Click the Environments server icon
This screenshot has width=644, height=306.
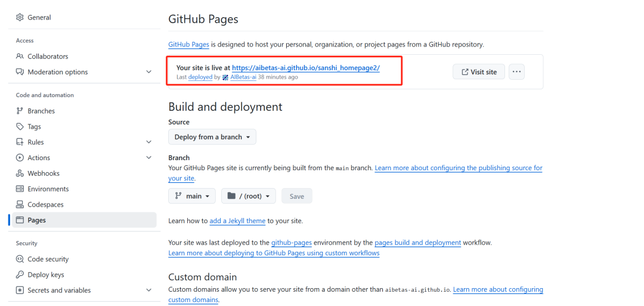(20, 189)
